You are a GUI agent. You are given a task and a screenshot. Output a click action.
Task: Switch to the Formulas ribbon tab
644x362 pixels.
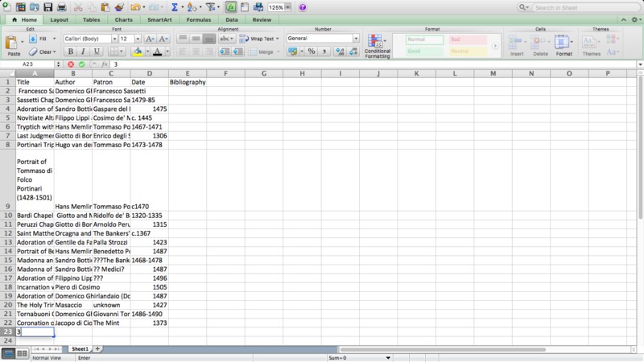(x=198, y=19)
